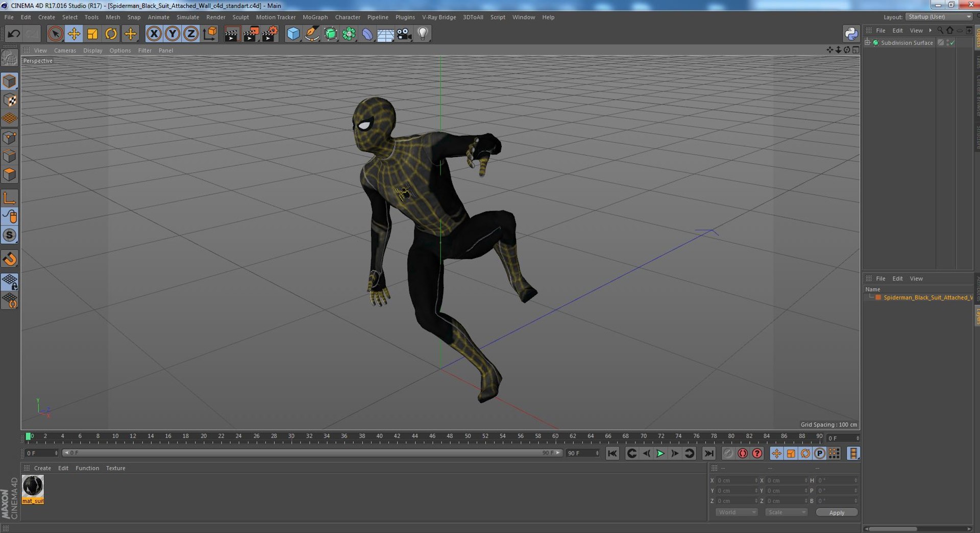980x533 pixels.
Task: Toggle the Tweak mouse icon
Action: click(10, 217)
